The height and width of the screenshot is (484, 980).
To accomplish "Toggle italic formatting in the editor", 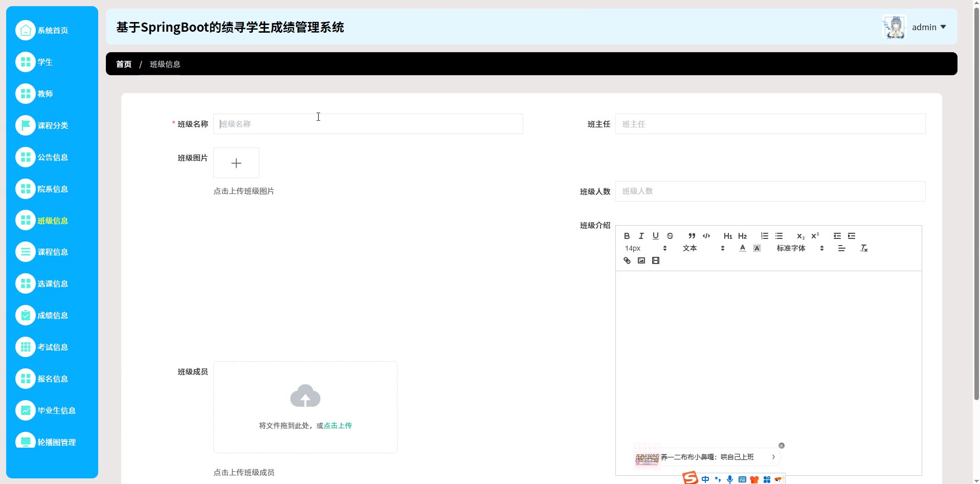I will click(x=641, y=236).
